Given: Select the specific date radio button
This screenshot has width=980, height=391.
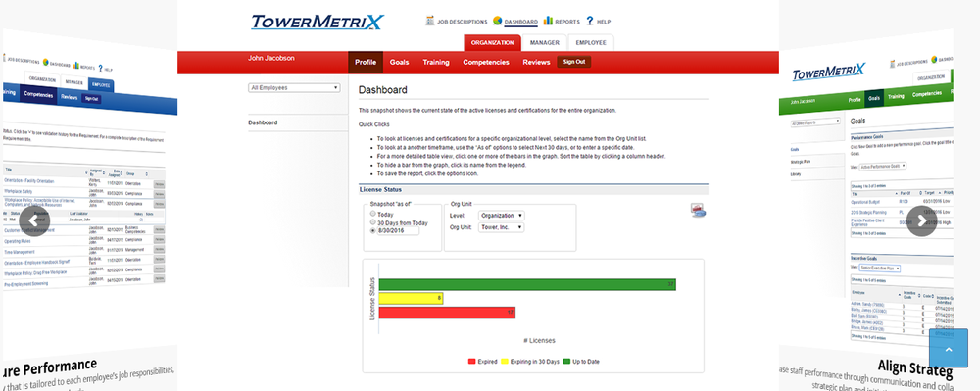Looking at the screenshot, I should [373, 230].
